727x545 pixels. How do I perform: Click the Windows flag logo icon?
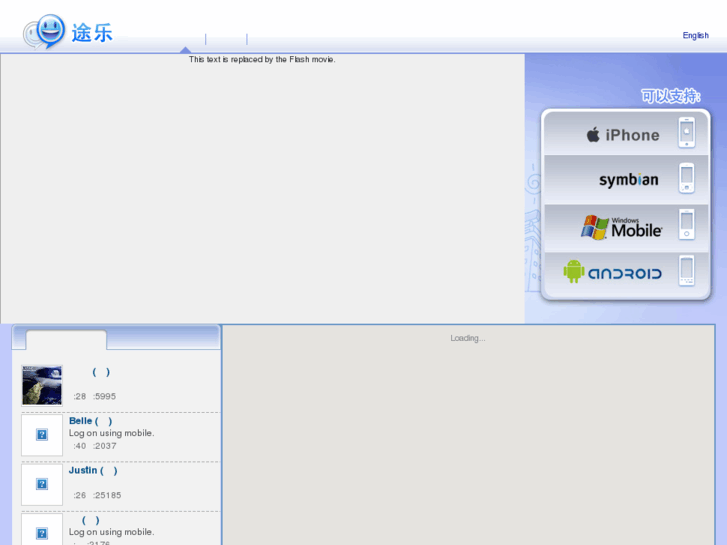[x=595, y=227]
